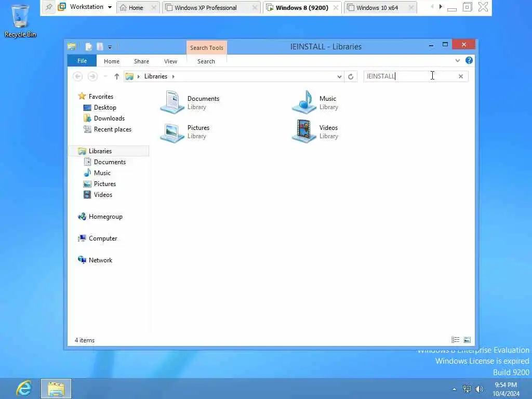Click the Forward navigation arrow
The image size is (532, 399).
pyautogui.click(x=92, y=76)
